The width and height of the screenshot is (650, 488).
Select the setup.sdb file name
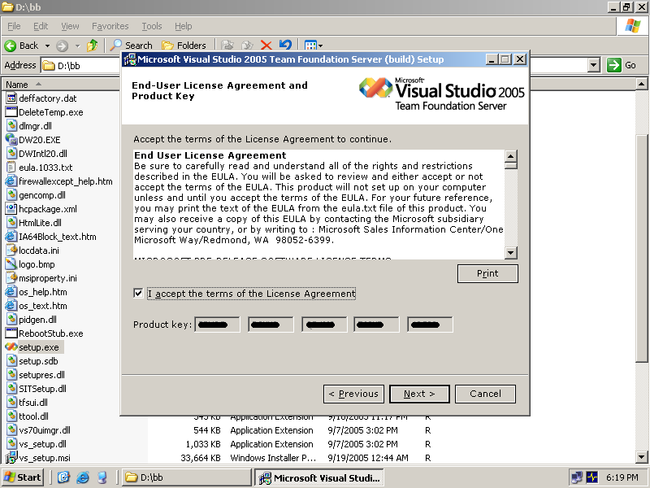pyautogui.click(x=39, y=361)
